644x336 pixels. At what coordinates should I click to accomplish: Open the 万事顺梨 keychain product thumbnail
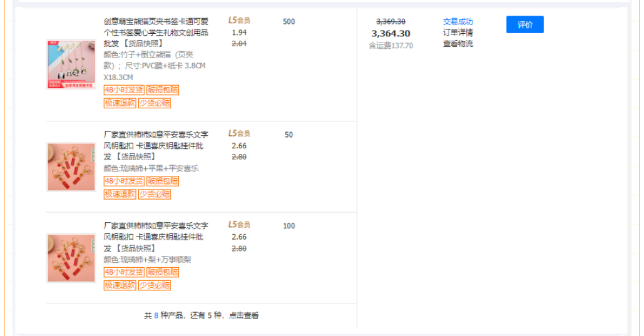click(x=71, y=258)
